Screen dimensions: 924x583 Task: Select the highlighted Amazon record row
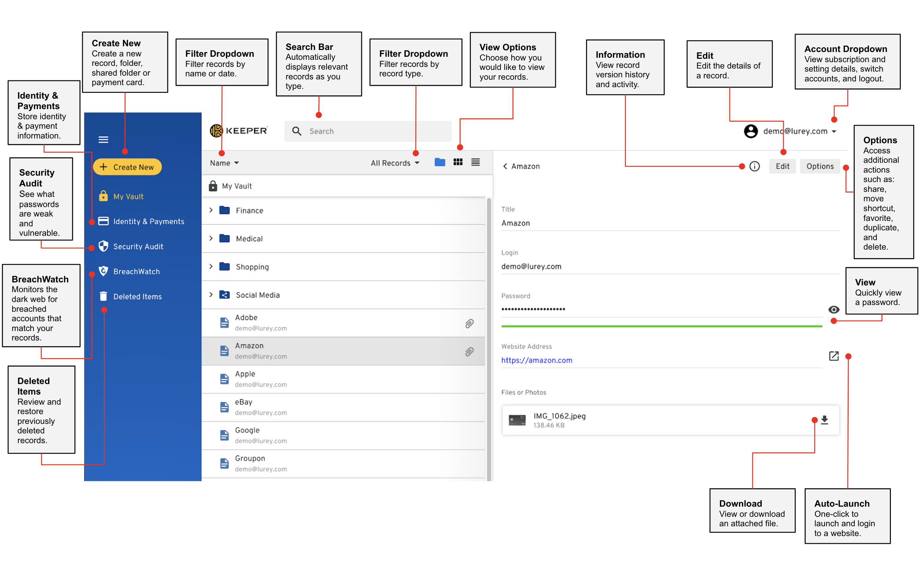(x=343, y=351)
